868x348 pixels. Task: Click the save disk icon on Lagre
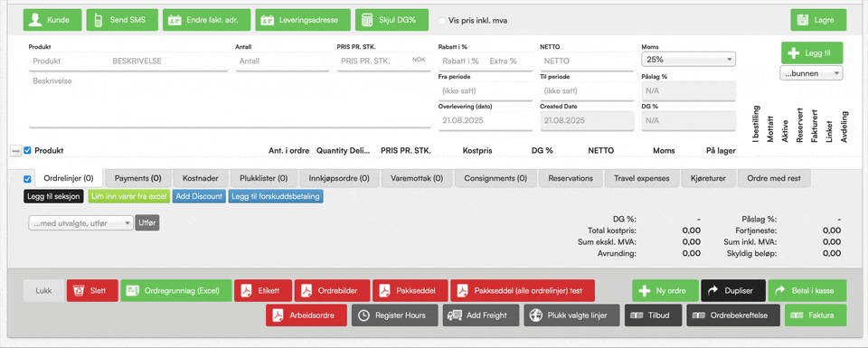[x=803, y=20]
